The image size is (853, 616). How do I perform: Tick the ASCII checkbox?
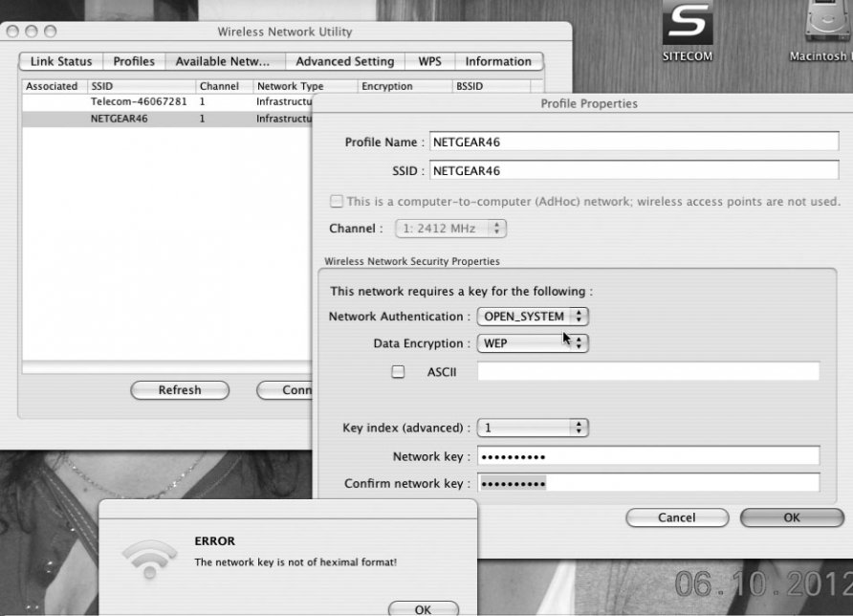[398, 372]
